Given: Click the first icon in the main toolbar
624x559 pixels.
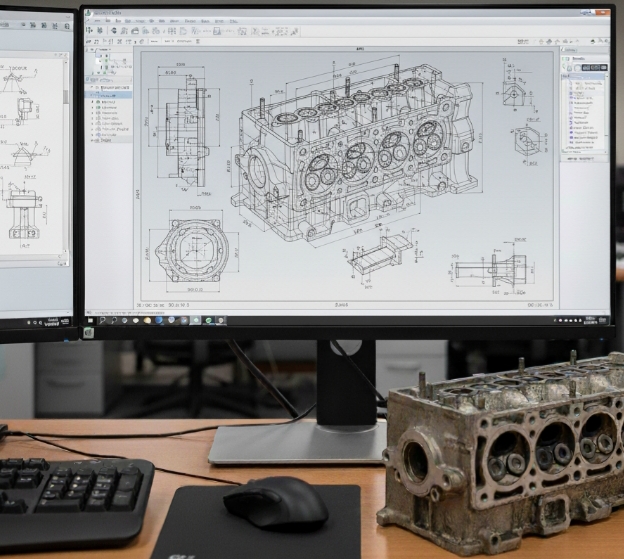Looking at the screenshot, I should (x=91, y=31).
